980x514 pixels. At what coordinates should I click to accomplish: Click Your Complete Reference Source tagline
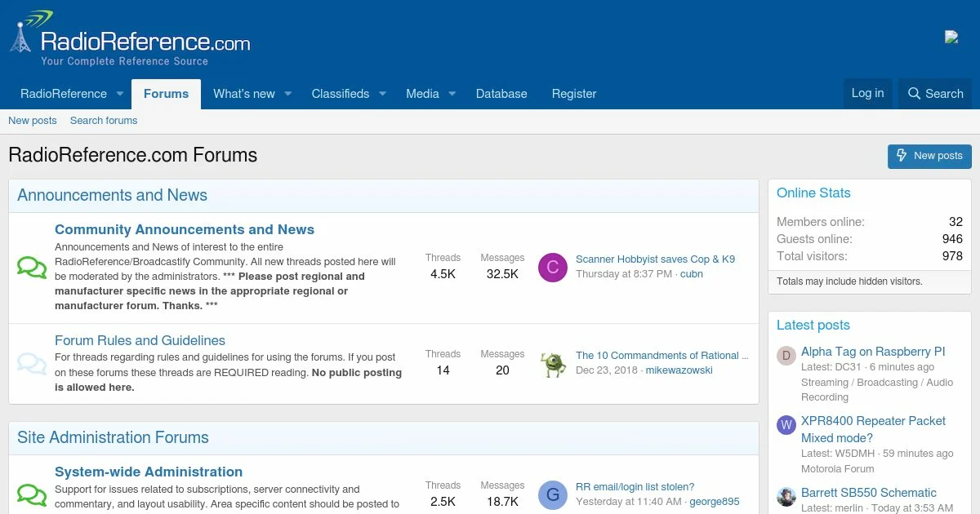point(124,61)
